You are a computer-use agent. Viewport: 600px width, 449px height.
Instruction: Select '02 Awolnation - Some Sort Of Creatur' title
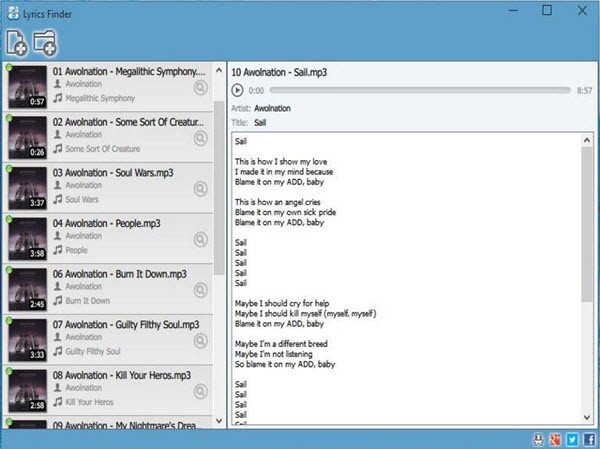(128, 122)
